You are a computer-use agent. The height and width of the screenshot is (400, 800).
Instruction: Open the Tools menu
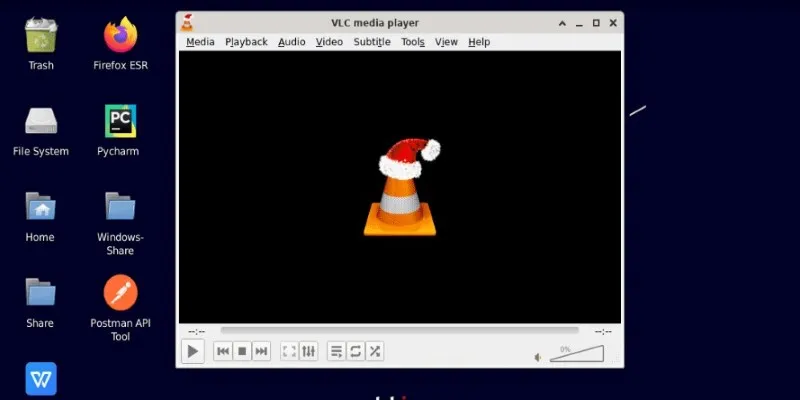(413, 42)
